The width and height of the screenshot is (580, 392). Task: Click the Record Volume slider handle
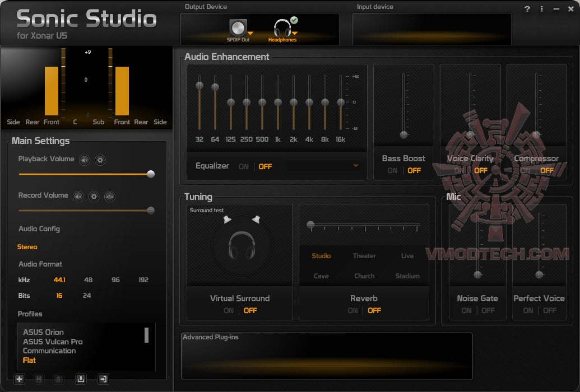[151, 211]
